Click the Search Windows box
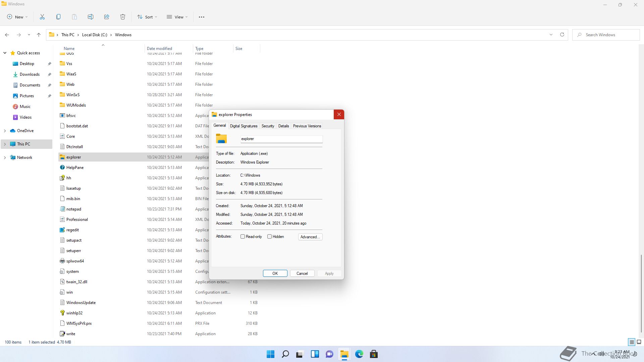 (x=606, y=35)
